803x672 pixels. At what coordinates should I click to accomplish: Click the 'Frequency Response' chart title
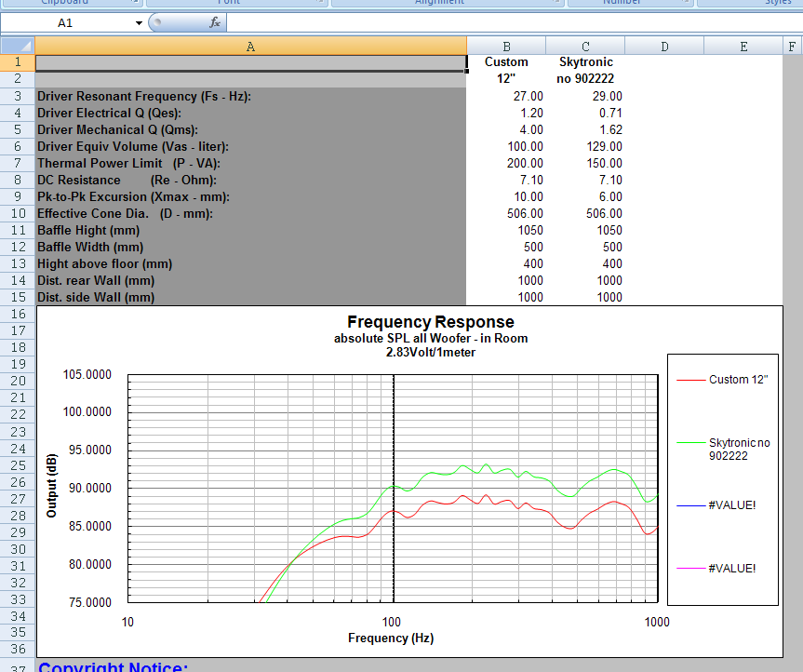pos(431,322)
